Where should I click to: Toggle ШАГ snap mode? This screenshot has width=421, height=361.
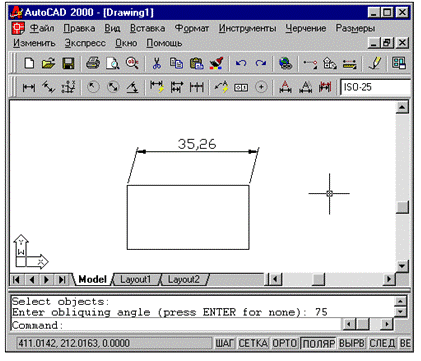[225, 343]
